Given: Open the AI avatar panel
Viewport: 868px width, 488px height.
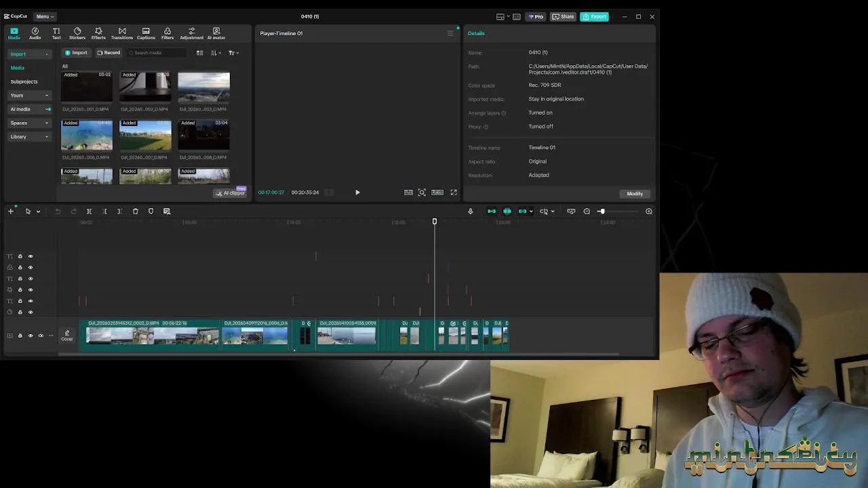Looking at the screenshot, I should tap(216, 33).
